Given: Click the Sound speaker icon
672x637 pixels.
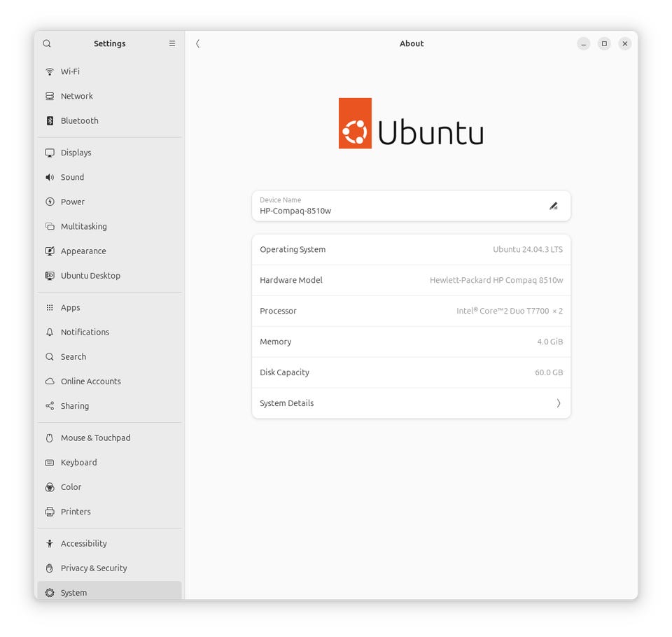Looking at the screenshot, I should (50, 177).
